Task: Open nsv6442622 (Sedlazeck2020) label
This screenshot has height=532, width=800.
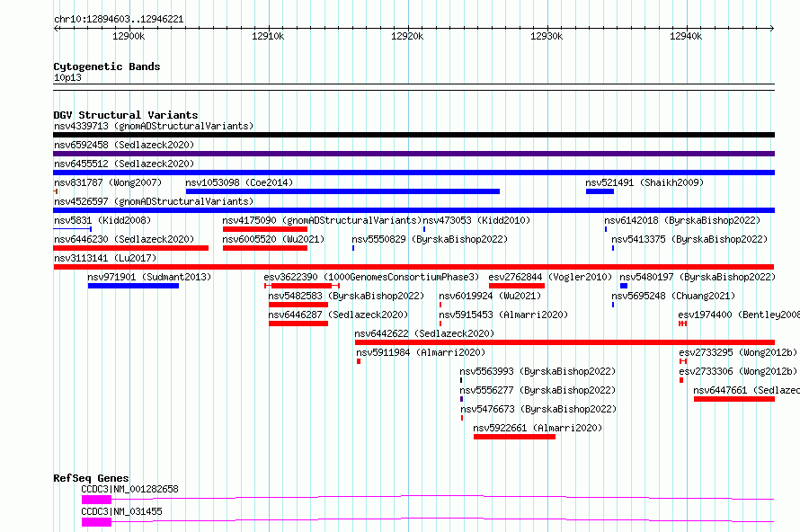Action: pyautogui.click(x=424, y=333)
